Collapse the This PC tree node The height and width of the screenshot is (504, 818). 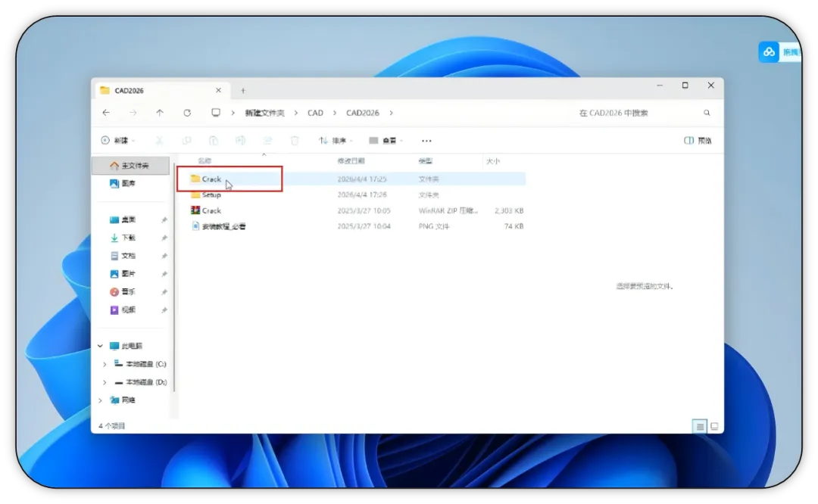(100, 346)
